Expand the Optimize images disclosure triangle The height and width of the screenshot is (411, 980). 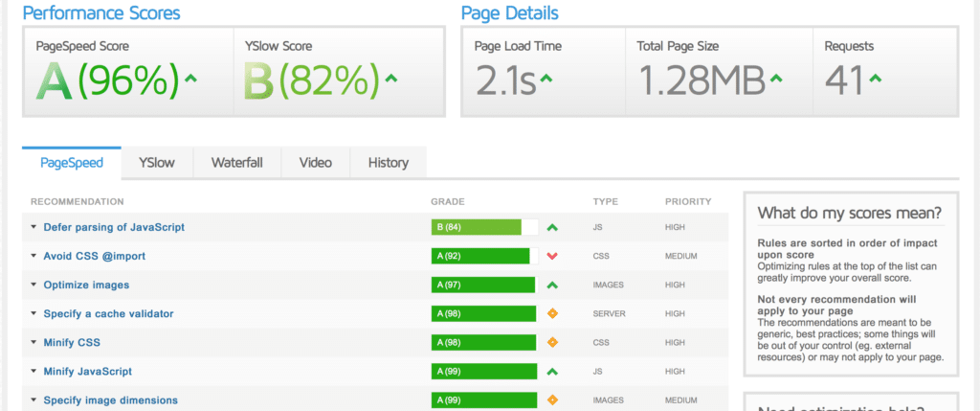33,285
